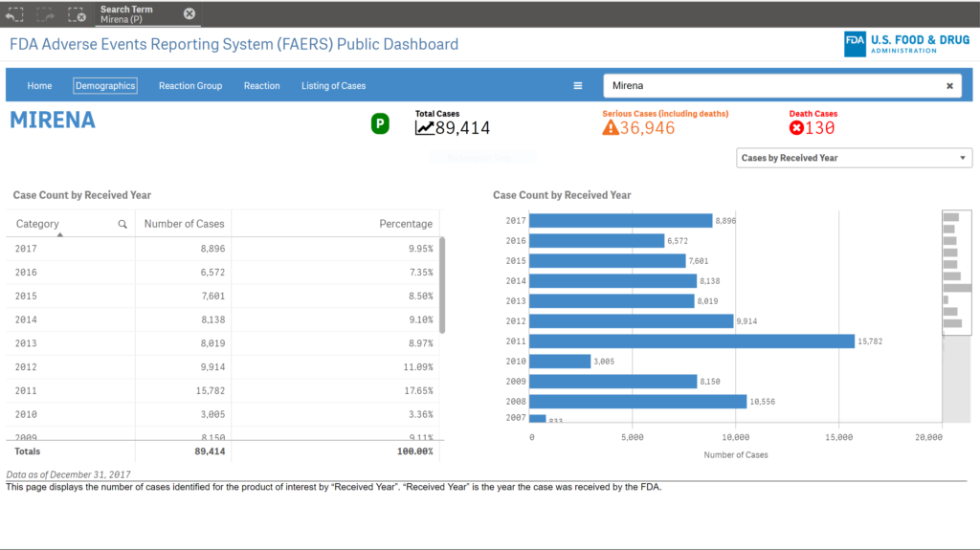
Task: Click the 2015 bar in the chart
Action: click(x=608, y=260)
